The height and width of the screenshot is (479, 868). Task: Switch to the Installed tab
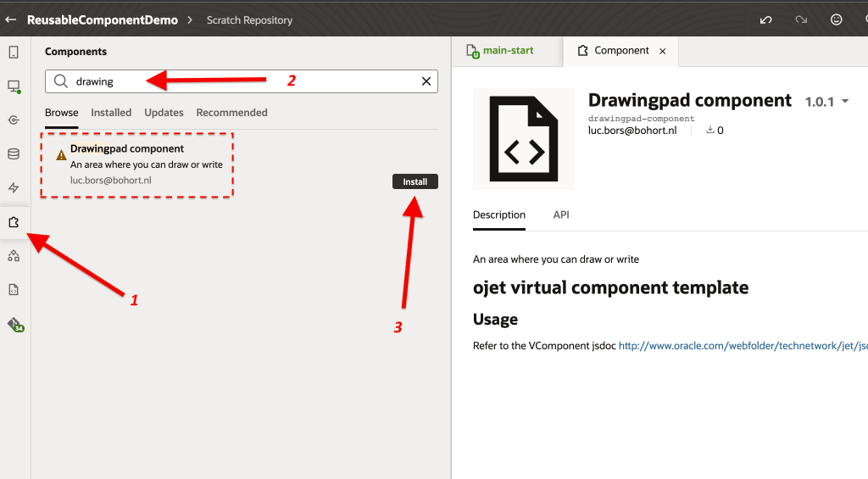point(111,113)
